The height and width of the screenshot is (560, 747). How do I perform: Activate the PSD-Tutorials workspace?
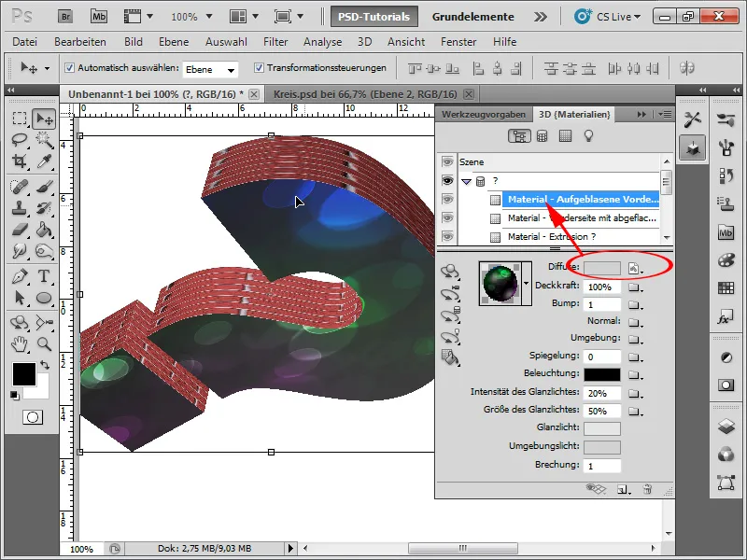(374, 17)
